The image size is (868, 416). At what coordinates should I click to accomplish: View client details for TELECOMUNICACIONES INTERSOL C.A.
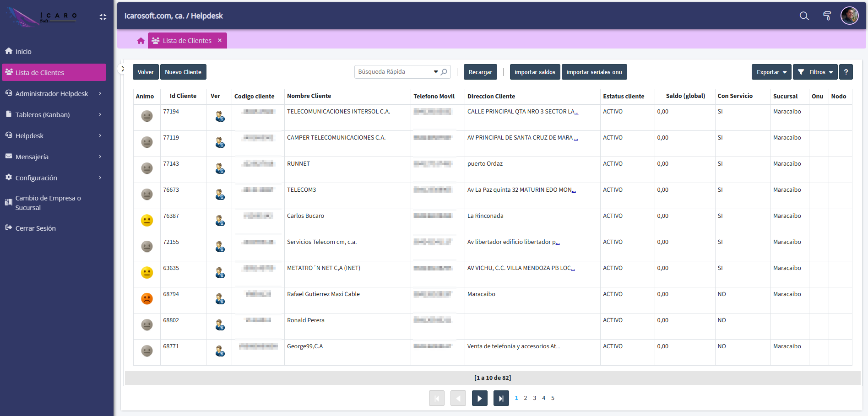tap(220, 117)
